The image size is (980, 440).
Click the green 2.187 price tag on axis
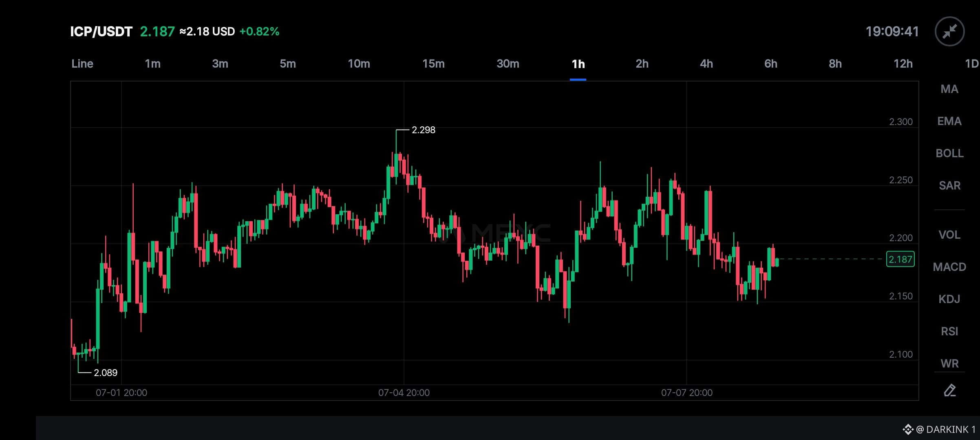[900, 259]
